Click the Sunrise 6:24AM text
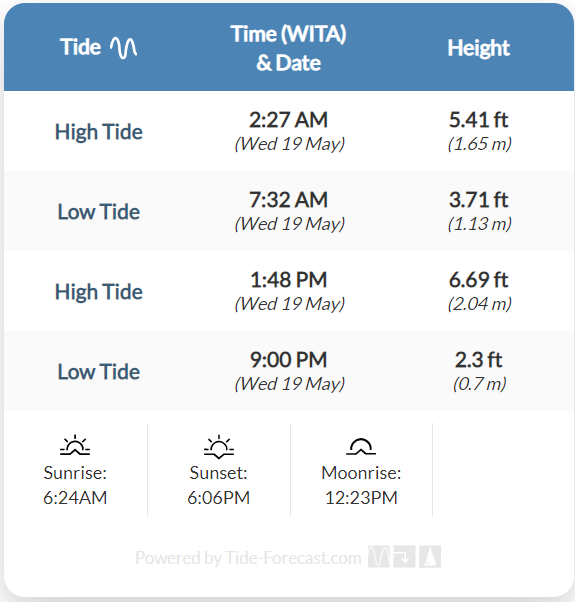This screenshot has height=602, width=575. click(x=75, y=485)
